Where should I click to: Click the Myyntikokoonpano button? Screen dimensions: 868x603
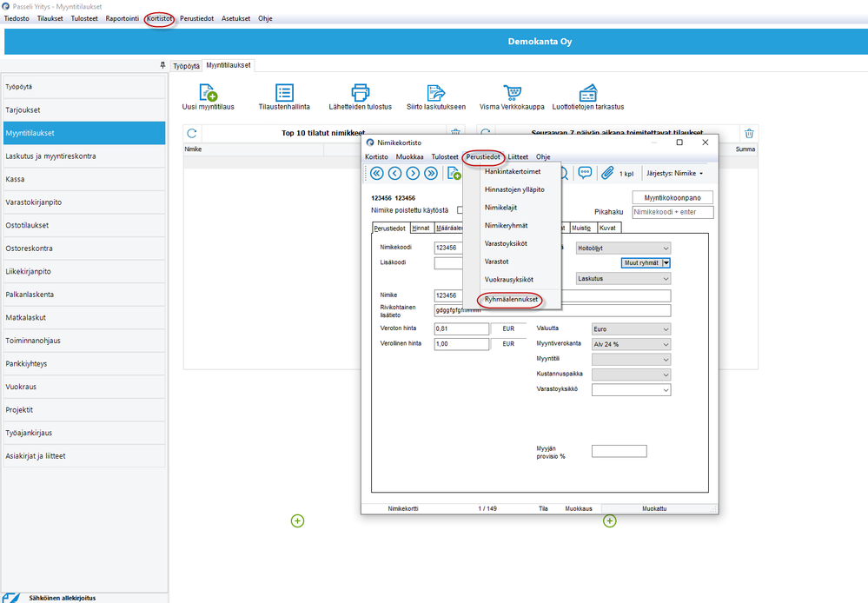click(673, 198)
